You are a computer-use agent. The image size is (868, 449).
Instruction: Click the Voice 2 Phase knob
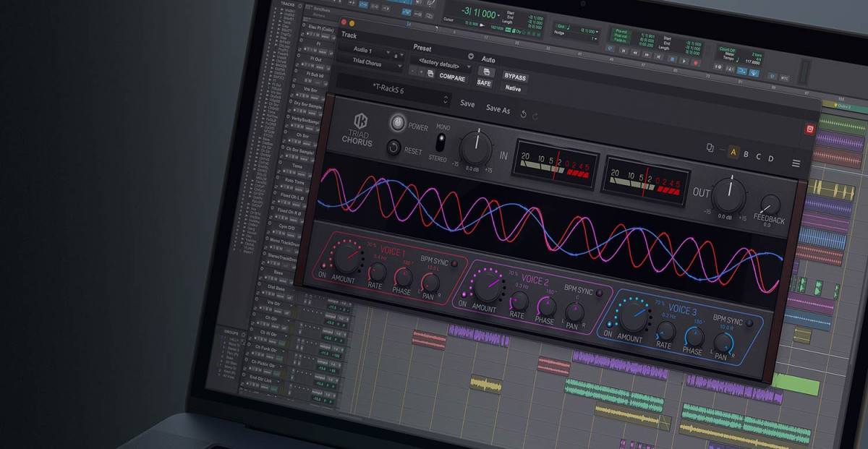545,307
